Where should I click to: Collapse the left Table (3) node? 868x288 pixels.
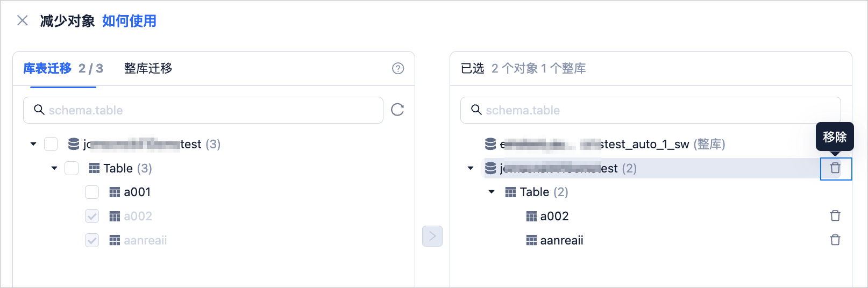tap(54, 168)
